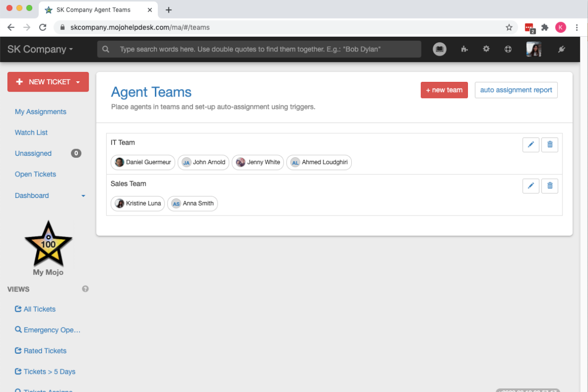
Task: Open the settings gear in header
Action: 486,49
